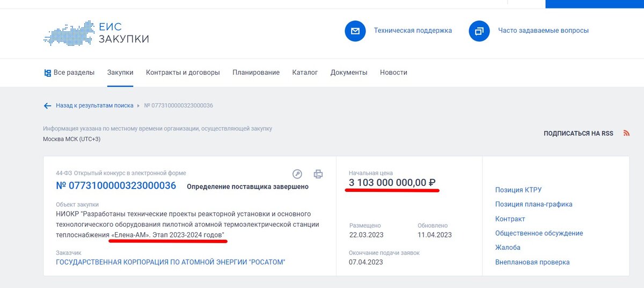644x288 pixels.
Task: Click the FAQ windows icon
Action: (479, 31)
